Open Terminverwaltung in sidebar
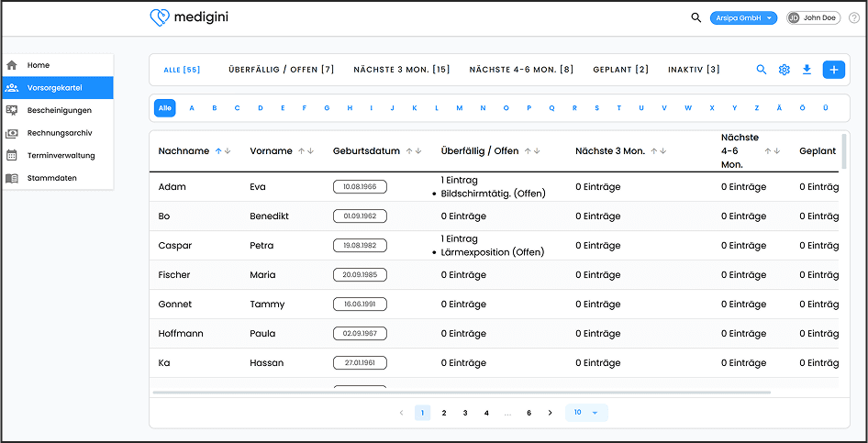The width and height of the screenshot is (868, 443). pyautogui.click(x=61, y=155)
